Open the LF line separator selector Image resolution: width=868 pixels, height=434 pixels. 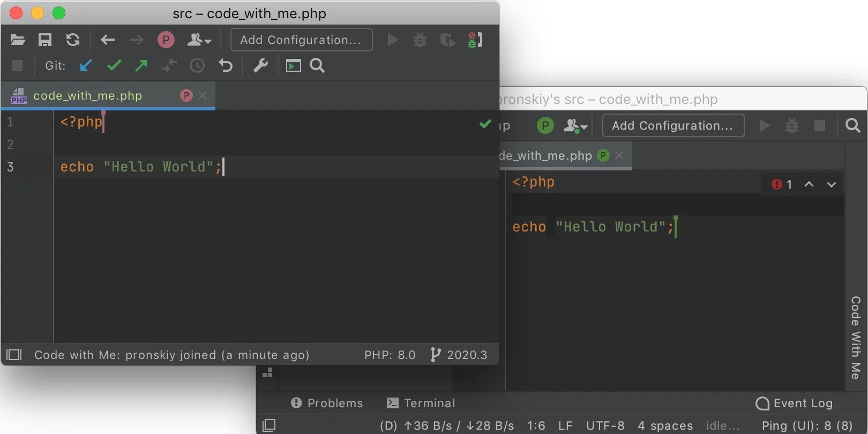[x=565, y=425]
